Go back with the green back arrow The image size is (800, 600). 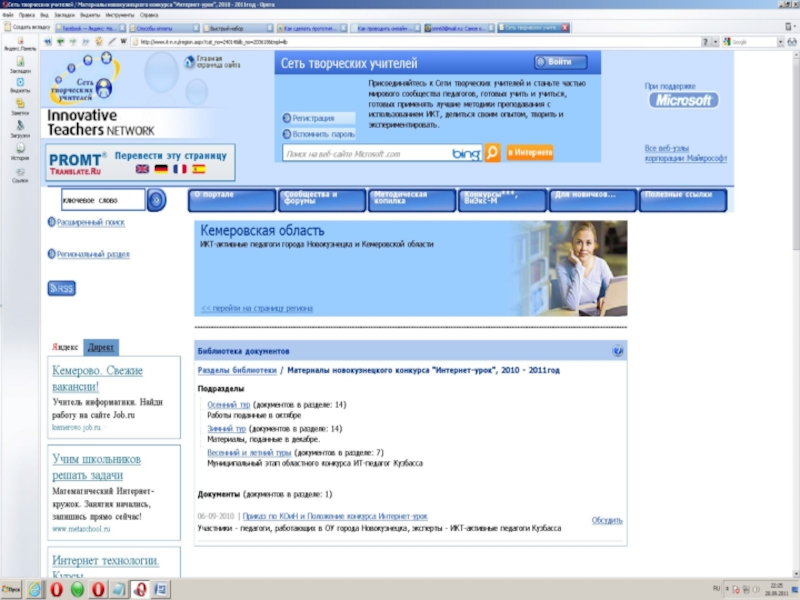tap(61, 42)
